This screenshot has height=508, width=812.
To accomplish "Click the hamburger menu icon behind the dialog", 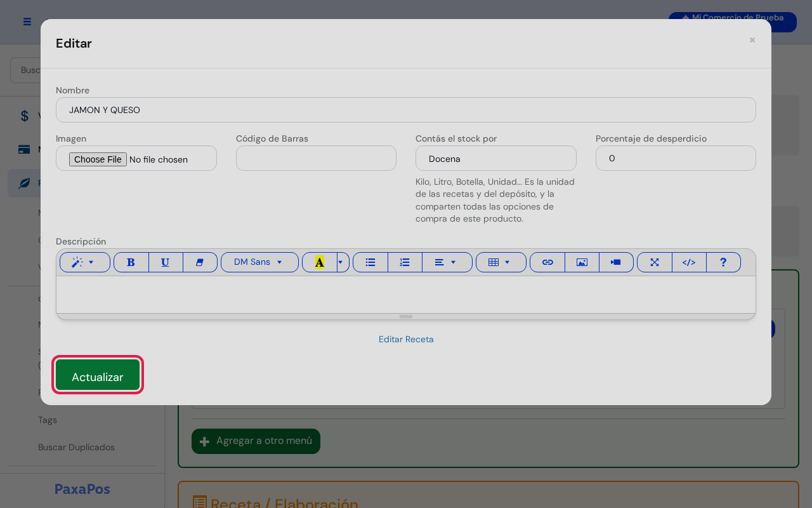I will tap(27, 22).
